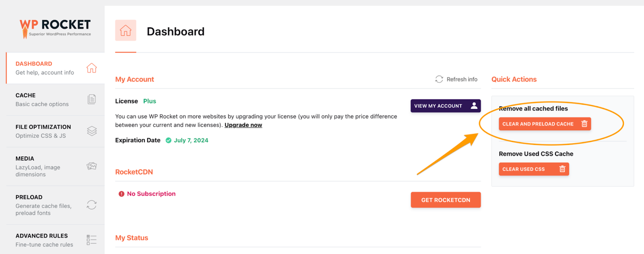The image size is (644, 254).
Task: Click the Get RocketCDN button
Action: (x=446, y=200)
